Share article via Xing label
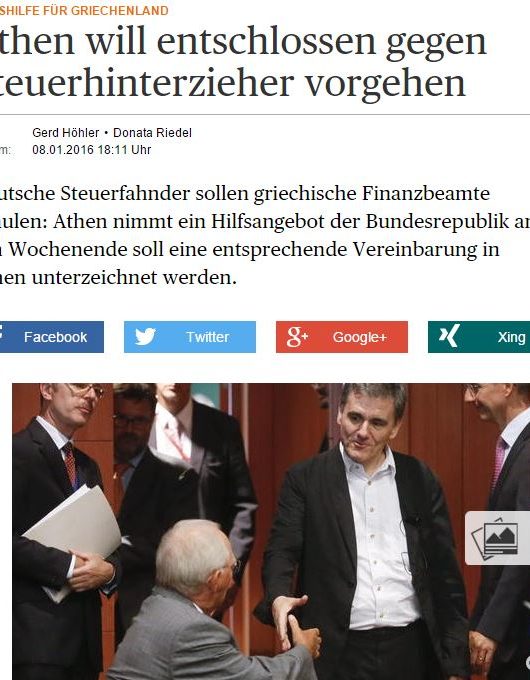 point(511,337)
